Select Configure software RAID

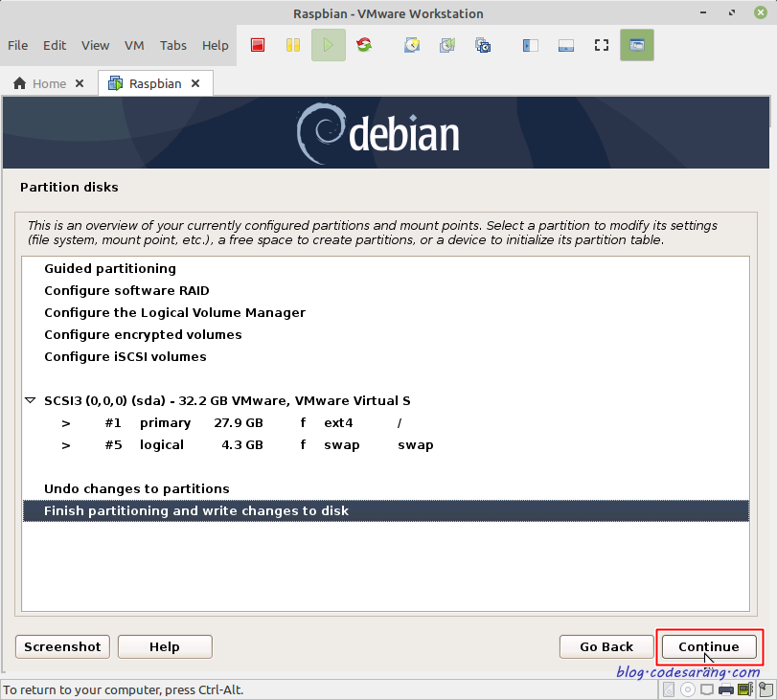385,290
